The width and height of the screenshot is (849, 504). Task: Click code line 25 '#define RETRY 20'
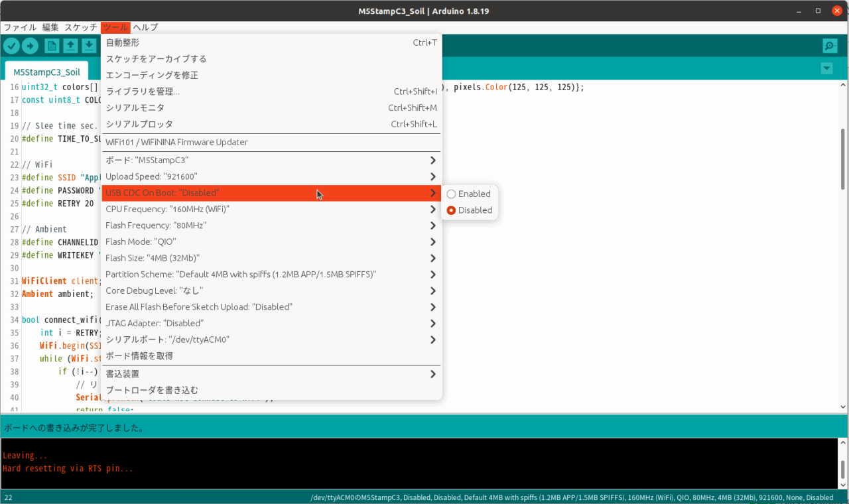tap(57, 203)
